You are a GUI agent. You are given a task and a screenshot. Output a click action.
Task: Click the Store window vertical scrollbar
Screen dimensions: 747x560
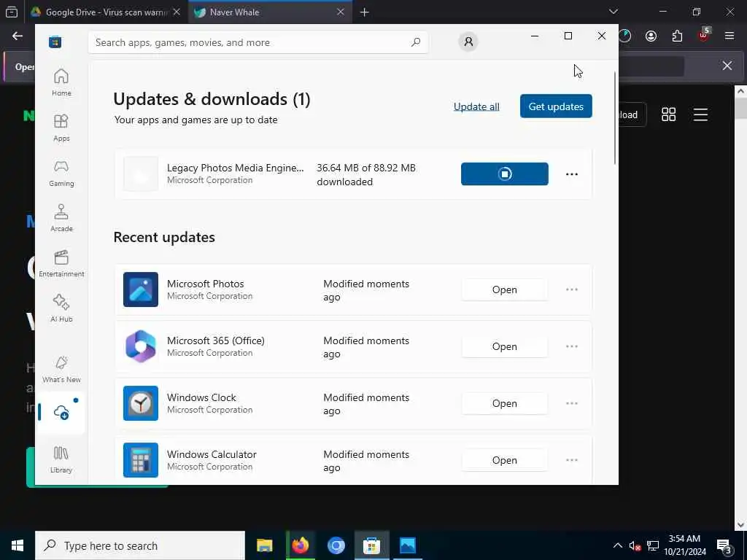(614, 118)
